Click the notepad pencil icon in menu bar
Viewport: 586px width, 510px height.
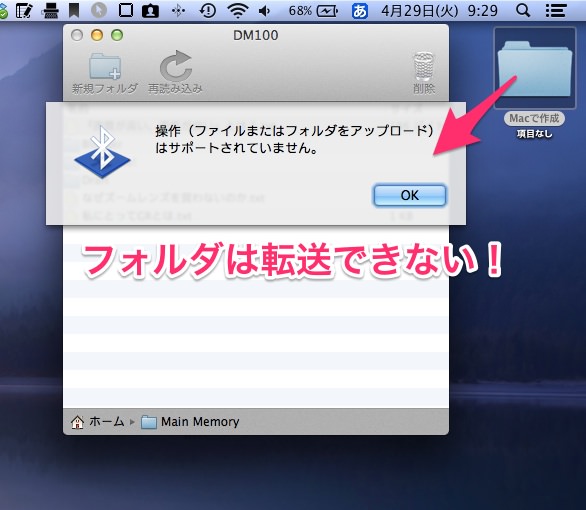(x=24, y=10)
